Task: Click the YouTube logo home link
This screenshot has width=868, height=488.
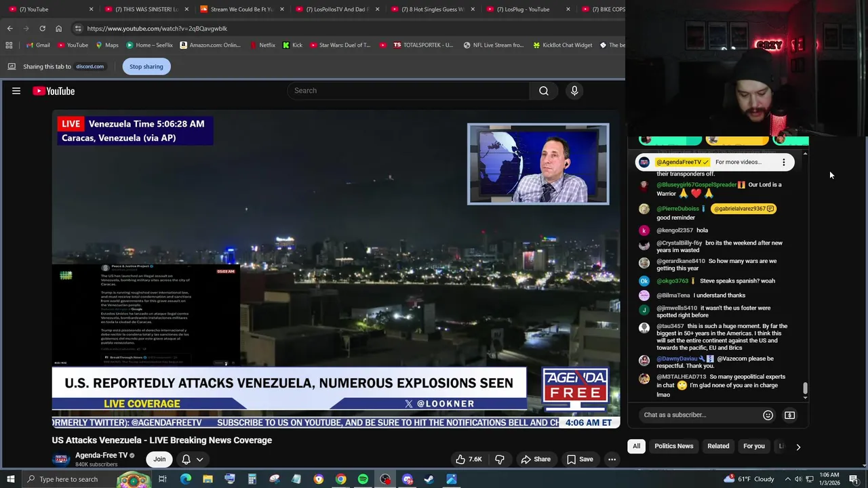Action: coord(54,91)
